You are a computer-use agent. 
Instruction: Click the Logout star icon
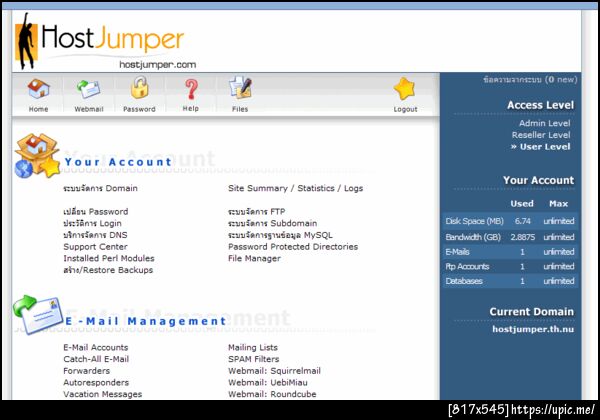[404, 89]
